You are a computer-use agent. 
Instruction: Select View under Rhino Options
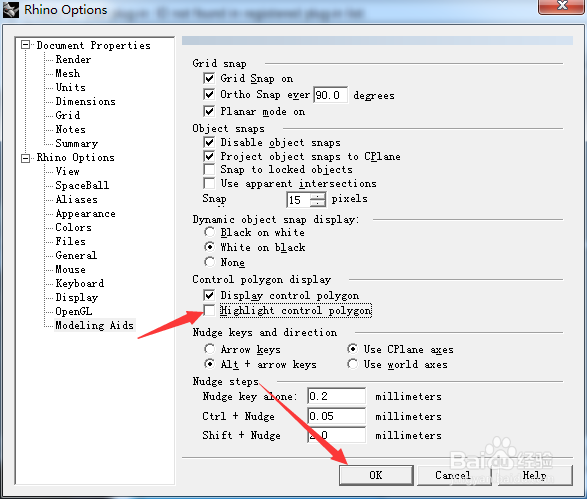point(67,171)
